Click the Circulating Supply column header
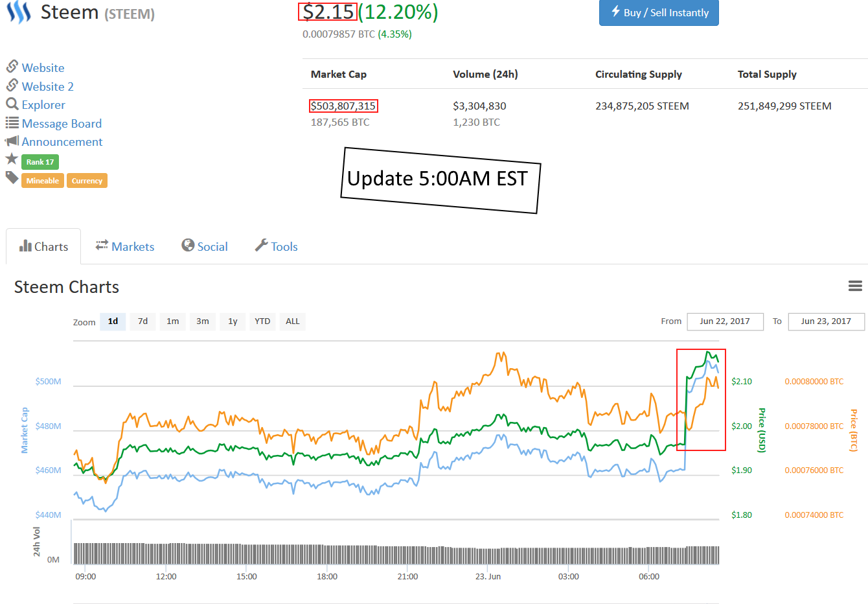The height and width of the screenshot is (604, 868). (639, 74)
